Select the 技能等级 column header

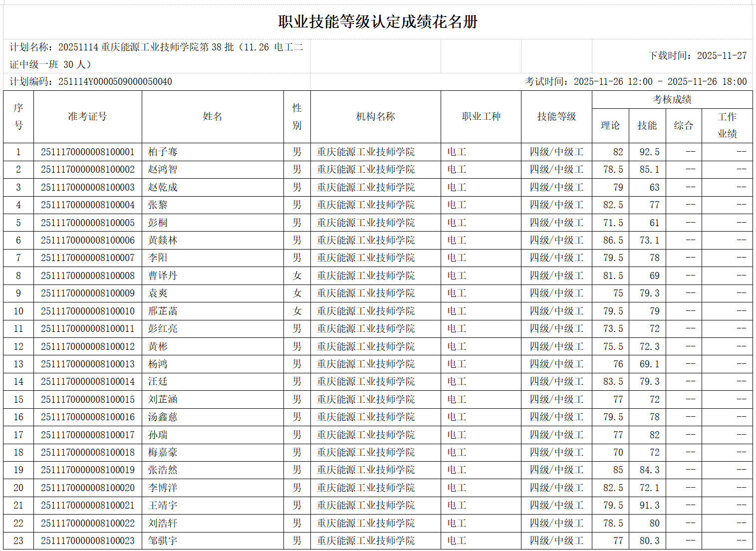(556, 117)
